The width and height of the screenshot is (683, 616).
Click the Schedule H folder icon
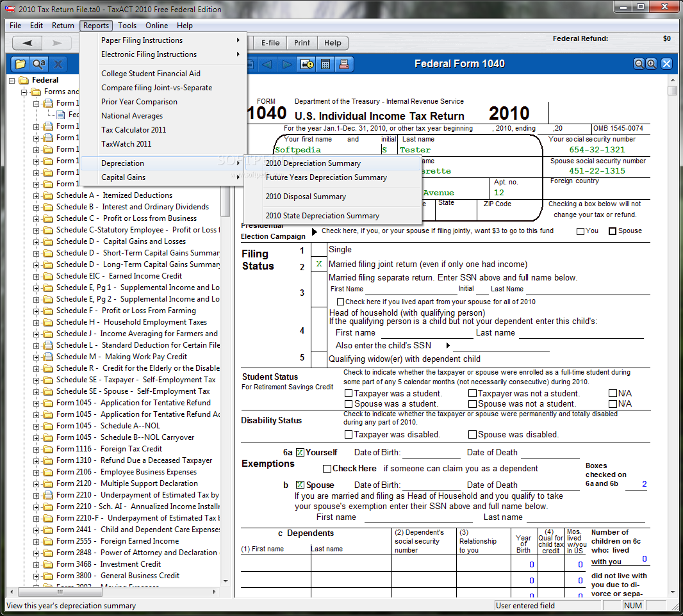(48, 322)
